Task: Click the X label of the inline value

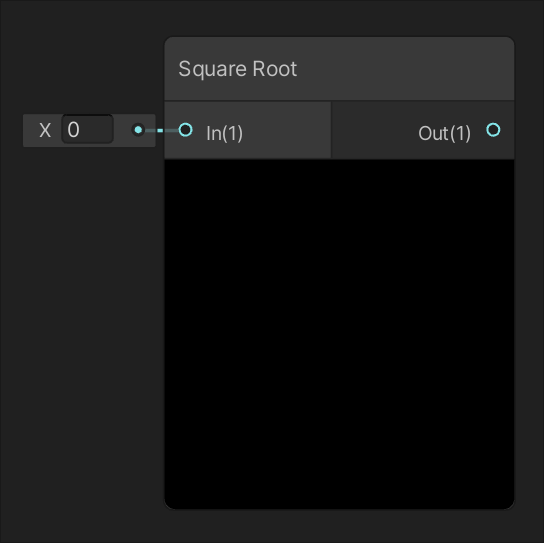Action: click(x=45, y=130)
